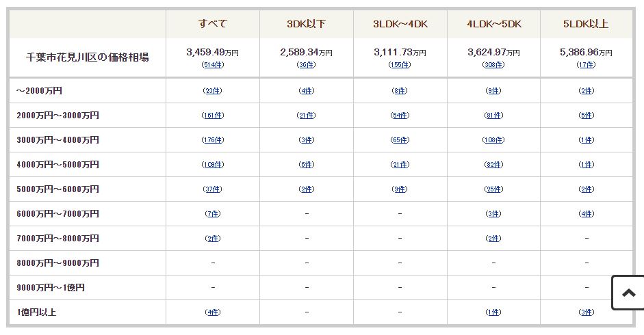644x335 pixels.
Task: Open 21件 listings for 3DK以下 2000万円~3000万円
Action: 307,116
